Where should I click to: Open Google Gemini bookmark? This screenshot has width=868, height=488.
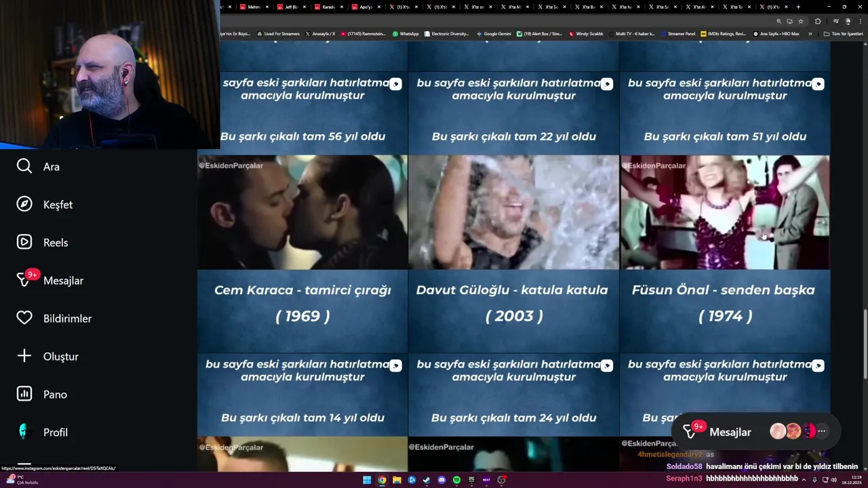tap(494, 34)
